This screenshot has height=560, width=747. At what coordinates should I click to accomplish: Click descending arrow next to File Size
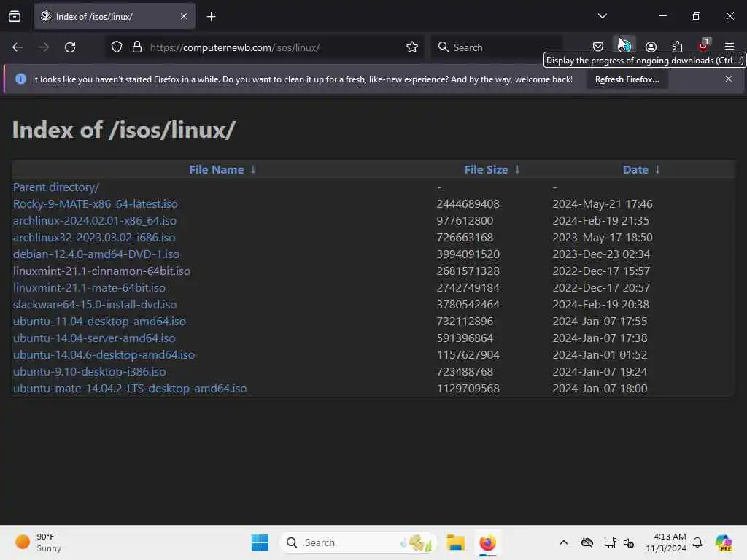click(x=517, y=169)
